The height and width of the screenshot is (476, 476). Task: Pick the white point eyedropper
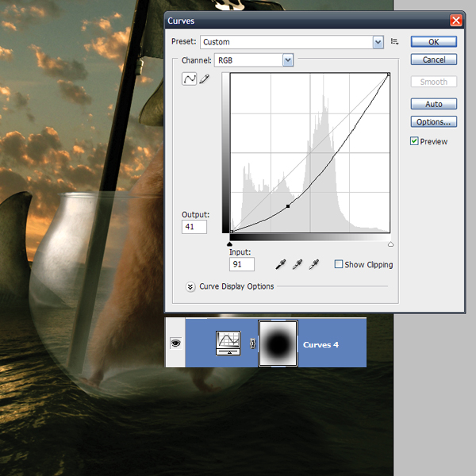(x=313, y=264)
